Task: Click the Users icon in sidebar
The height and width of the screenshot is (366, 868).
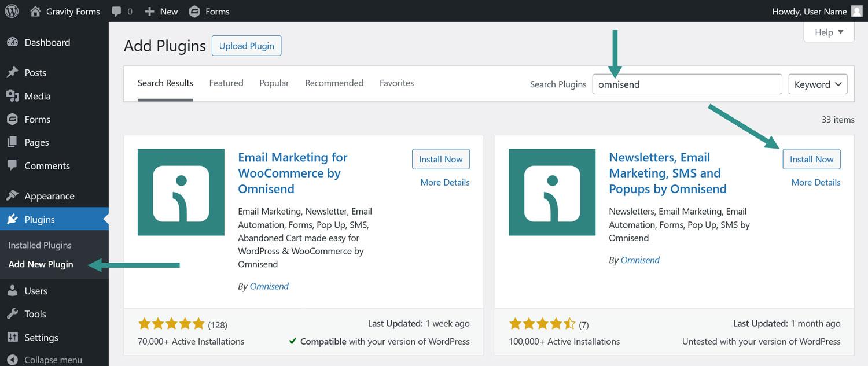Action: [x=12, y=291]
